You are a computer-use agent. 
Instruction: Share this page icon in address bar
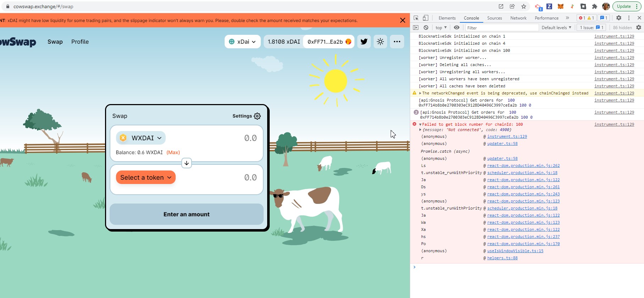(x=512, y=6)
